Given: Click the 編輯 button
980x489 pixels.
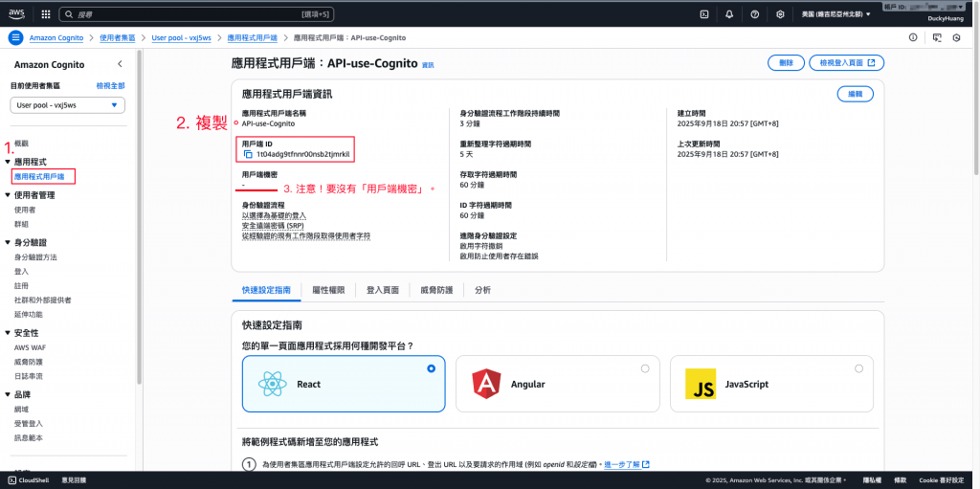Looking at the screenshot, I should [855, 94].
